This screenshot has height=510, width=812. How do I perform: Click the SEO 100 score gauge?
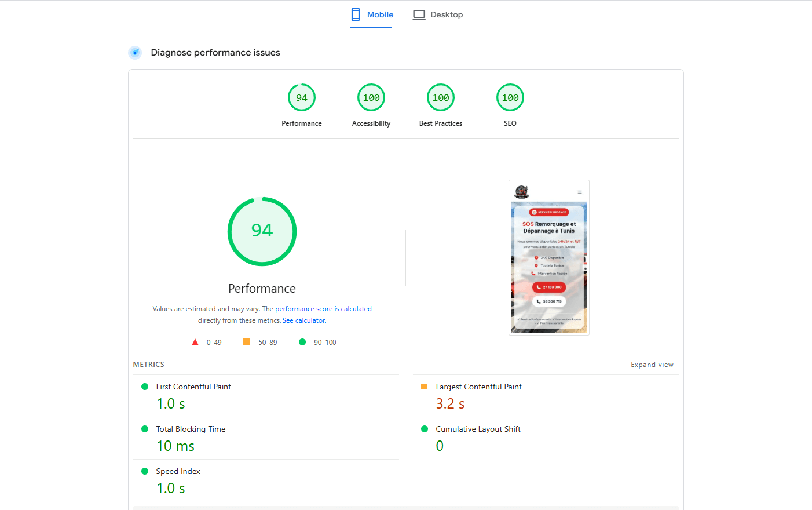click(x=510, y=98)
